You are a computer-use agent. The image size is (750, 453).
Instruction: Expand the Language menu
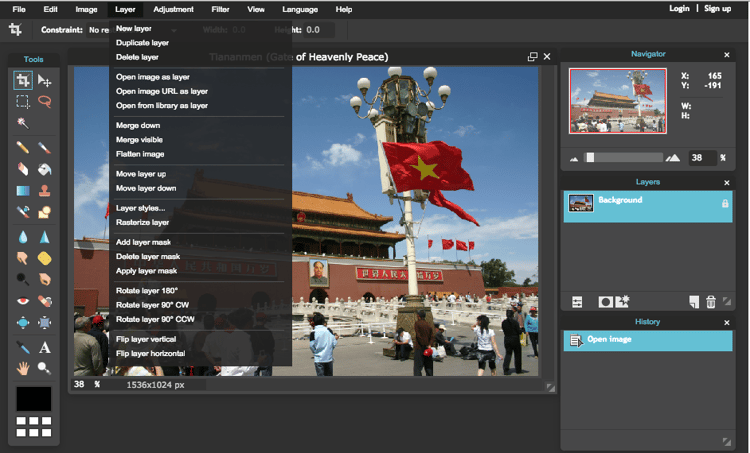pos(299,9)
